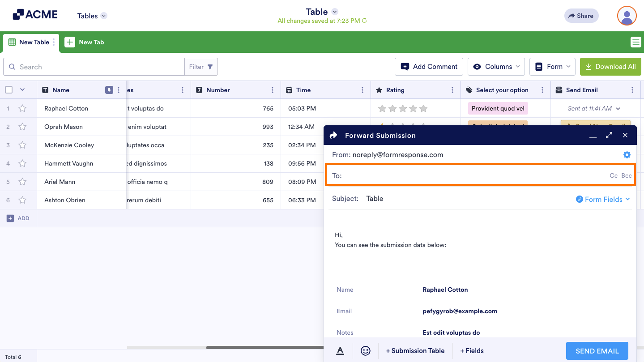The width and height of the screenshot is (644, 362).
Task: Open the New Tab tab
Action: (85, 42)
